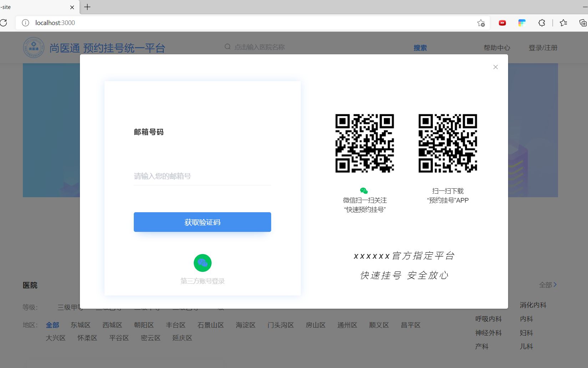Click the 第三方账号登录 text

tap(203, 281)
